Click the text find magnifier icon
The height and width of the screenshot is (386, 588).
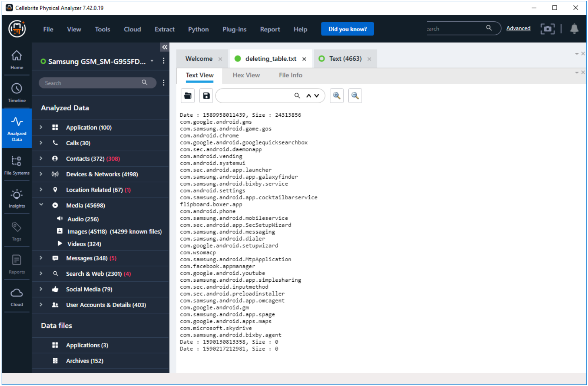coord(297,96)
